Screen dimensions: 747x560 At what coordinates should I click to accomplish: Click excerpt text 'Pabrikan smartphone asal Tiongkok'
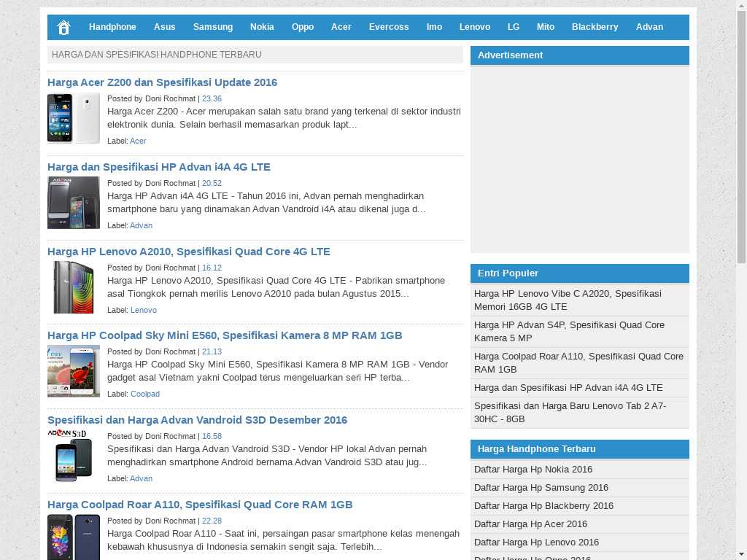click(x=276, y=287)
